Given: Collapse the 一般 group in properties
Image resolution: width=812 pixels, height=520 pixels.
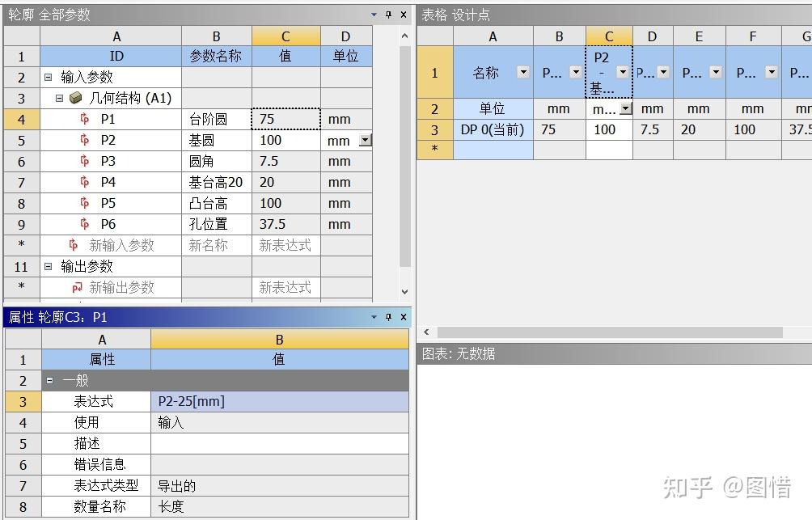Looking at the screenshot, I should click(51, 381).
